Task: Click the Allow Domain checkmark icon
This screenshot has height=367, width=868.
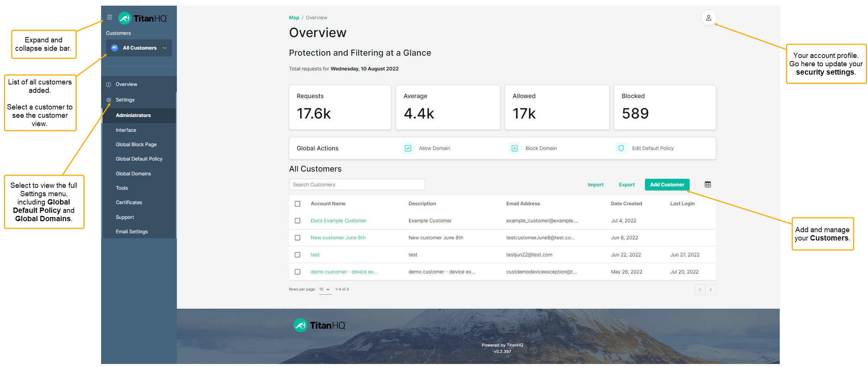Action: point(408,148)
